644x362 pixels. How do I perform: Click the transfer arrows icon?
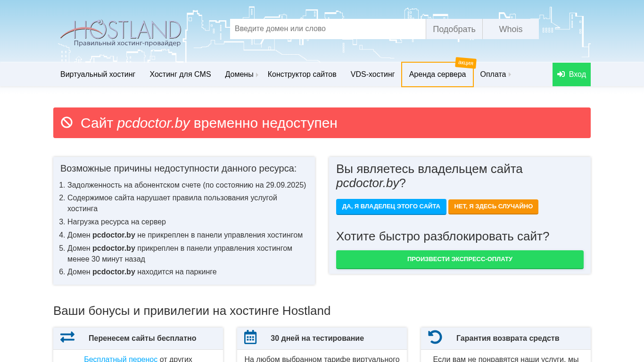(67, 337)
